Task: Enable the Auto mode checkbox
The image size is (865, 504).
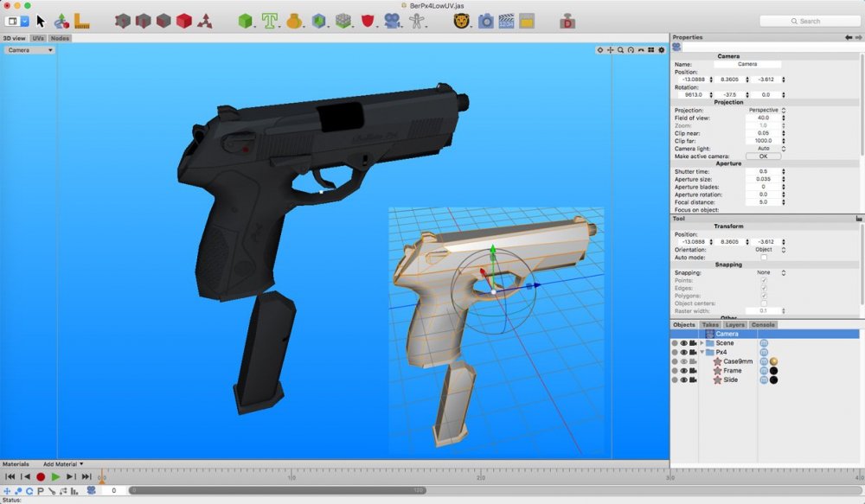Action: click(763, 258)
